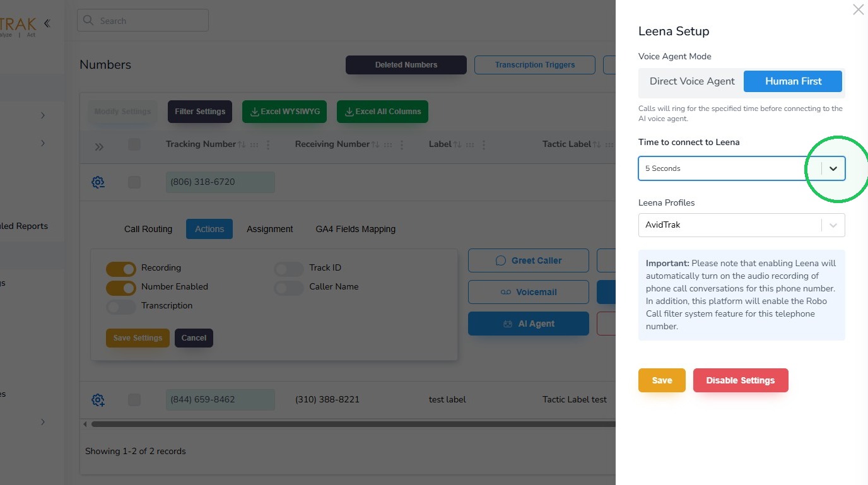Enable the Transcription switch
Image resolution: width=868 pixels, height=485 pixels.
(121, 307)
